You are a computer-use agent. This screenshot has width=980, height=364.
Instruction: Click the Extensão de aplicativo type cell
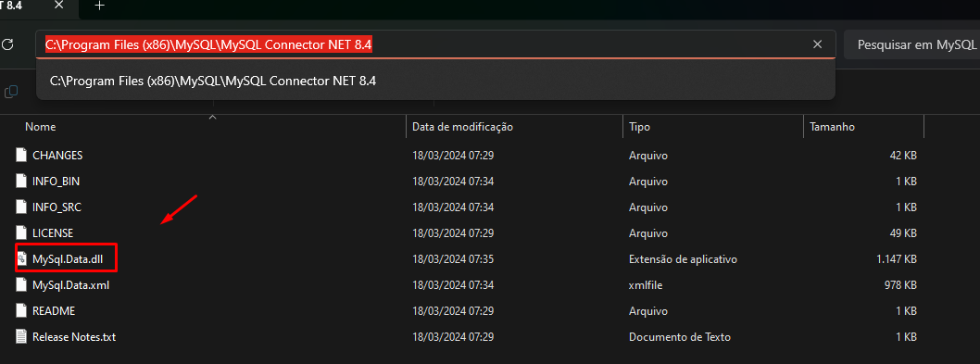(683, 259)
